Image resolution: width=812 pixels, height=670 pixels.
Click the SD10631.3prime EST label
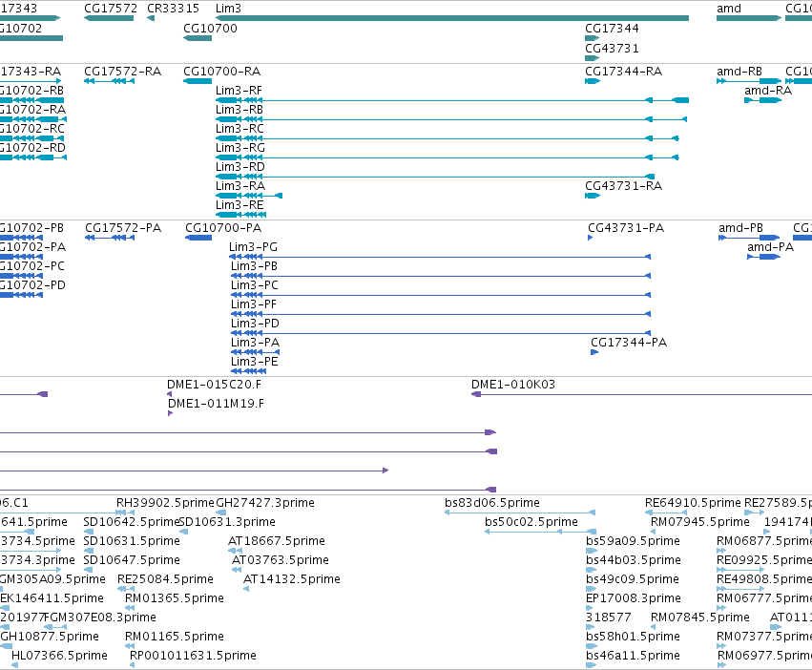pos(227,522)
